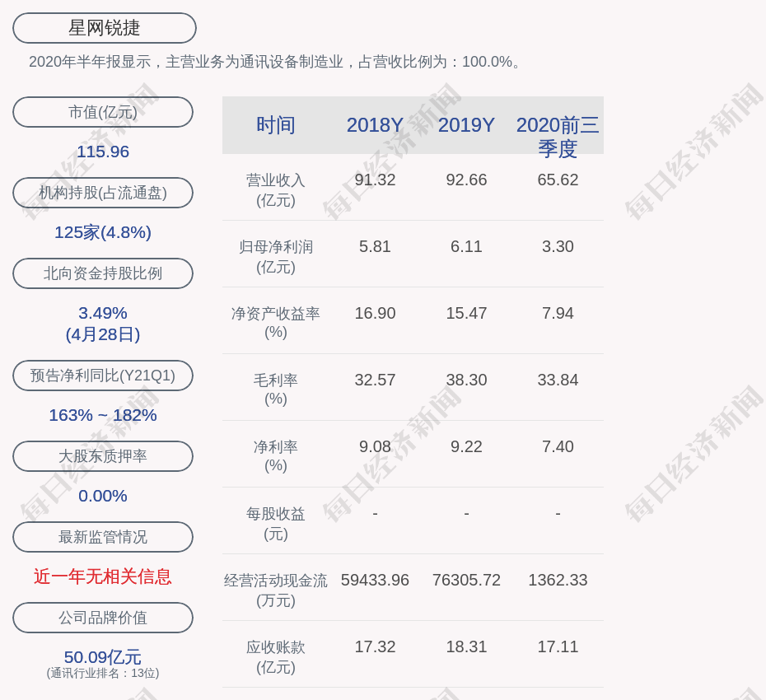Click the 机构持股(占流通盘) capsule

(x=102, y=193)
